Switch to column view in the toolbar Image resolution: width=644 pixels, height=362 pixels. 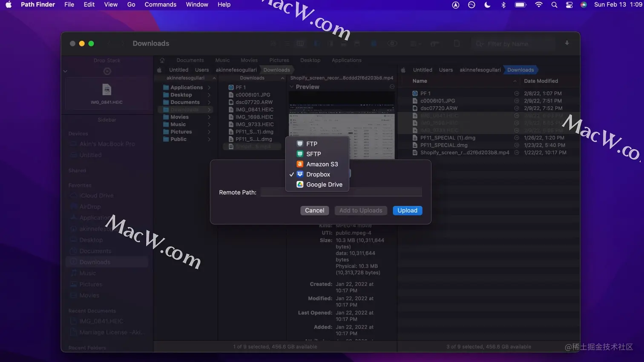(300, 43)
